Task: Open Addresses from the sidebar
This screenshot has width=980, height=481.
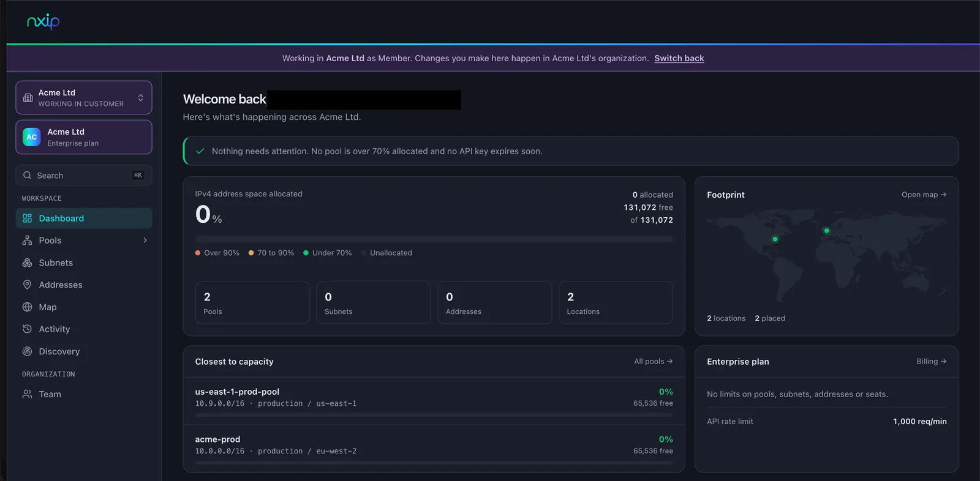Action: pos(84,285)
